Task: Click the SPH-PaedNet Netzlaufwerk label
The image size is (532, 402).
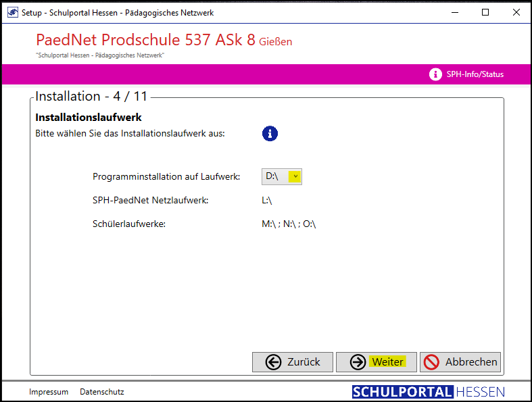Action: (150, 201)
